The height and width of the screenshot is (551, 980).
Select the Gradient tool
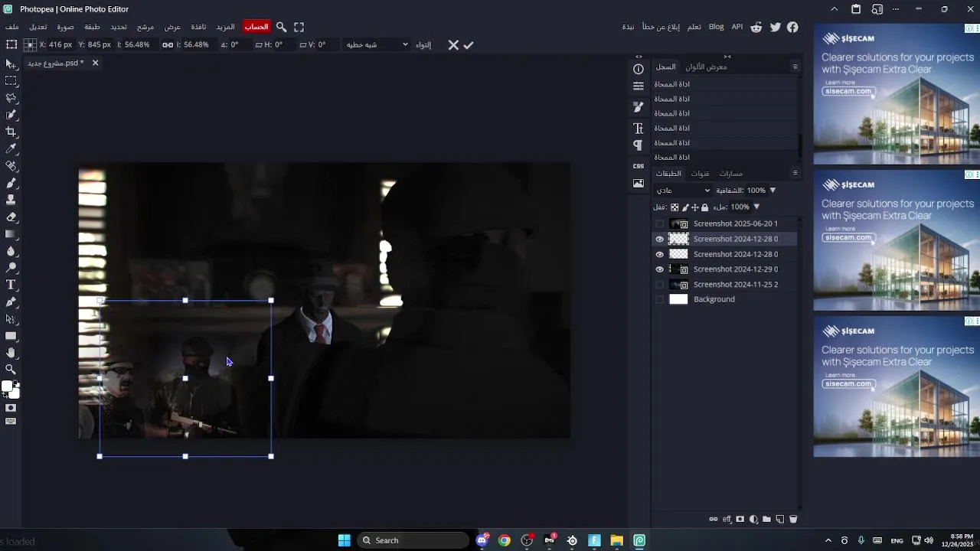pos(11,234)
